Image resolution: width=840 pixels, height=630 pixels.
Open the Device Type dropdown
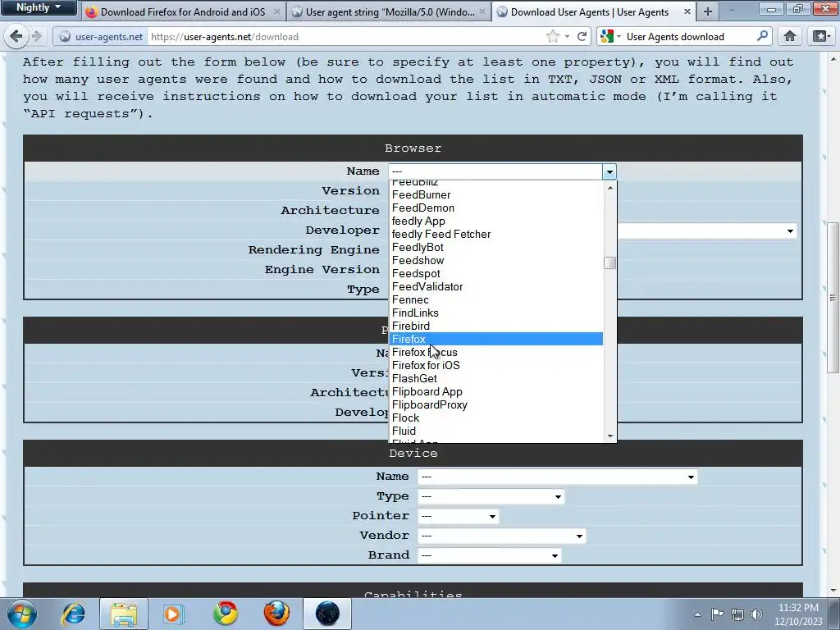tap(491, 496)
